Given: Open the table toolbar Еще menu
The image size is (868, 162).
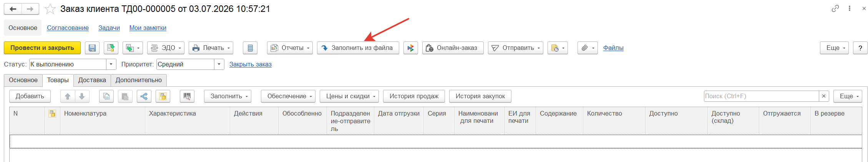Looking at the screenshot, I should [848, 96].
